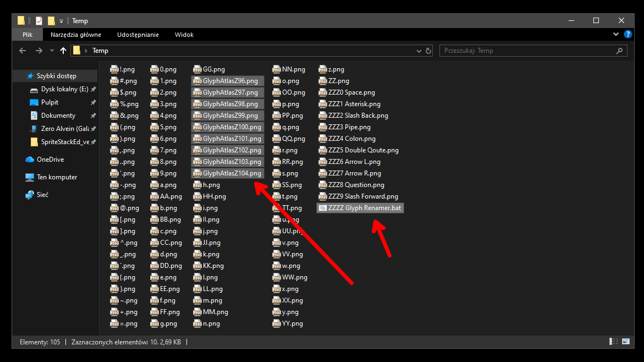
Task: Refresh the Temp folder view
Action: point(428,51)
